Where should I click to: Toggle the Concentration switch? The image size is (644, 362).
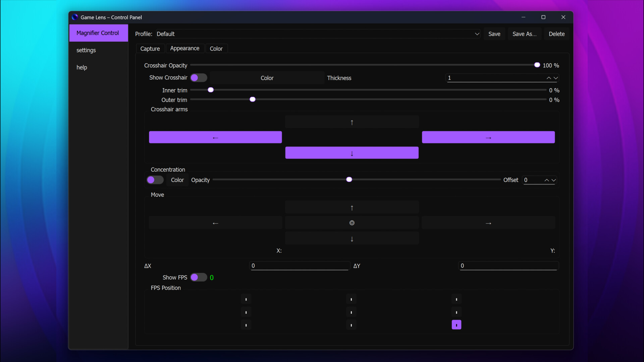155,180
